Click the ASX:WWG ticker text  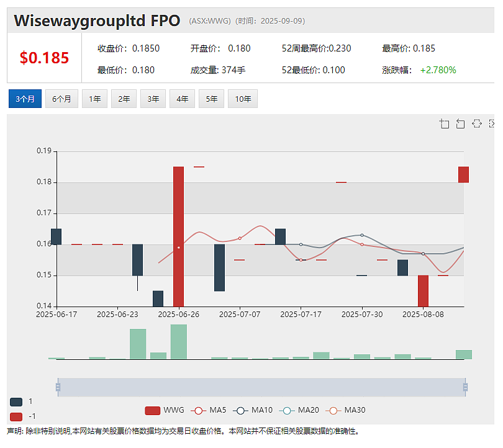tap(210, 21)
